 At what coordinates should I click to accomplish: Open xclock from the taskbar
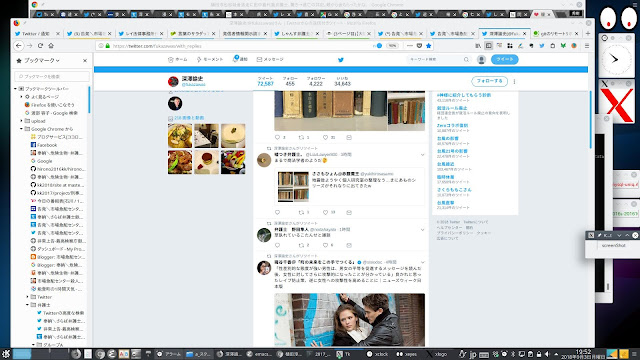[x=378, y=354]
